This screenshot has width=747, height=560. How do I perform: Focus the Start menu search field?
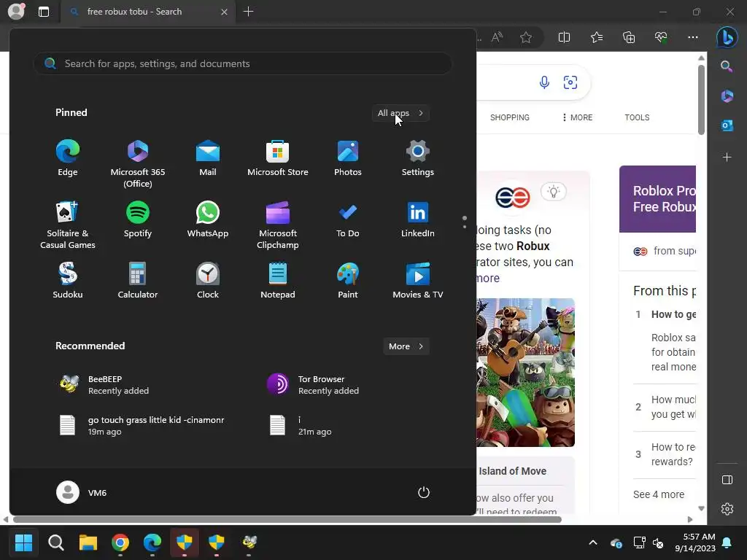click(243, 63)
